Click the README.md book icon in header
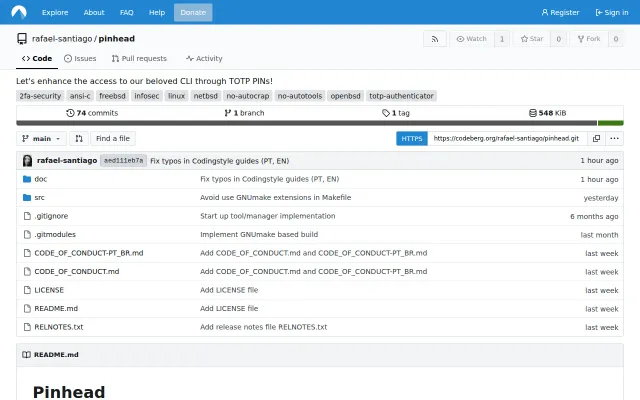The width and height of the screenshot is (640, 400). pos(27,355)
